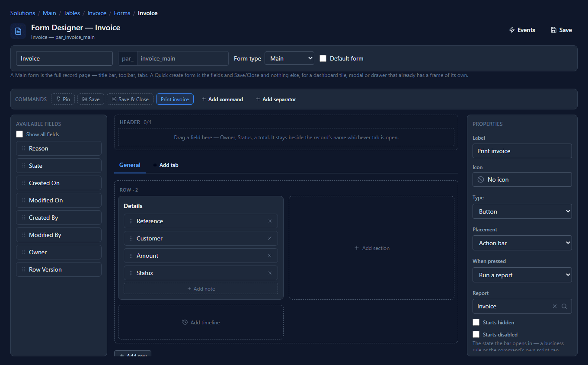Open the Forms breadcrumb link
Viewport: 588px width, 365px height.
[x=122, y=13]
